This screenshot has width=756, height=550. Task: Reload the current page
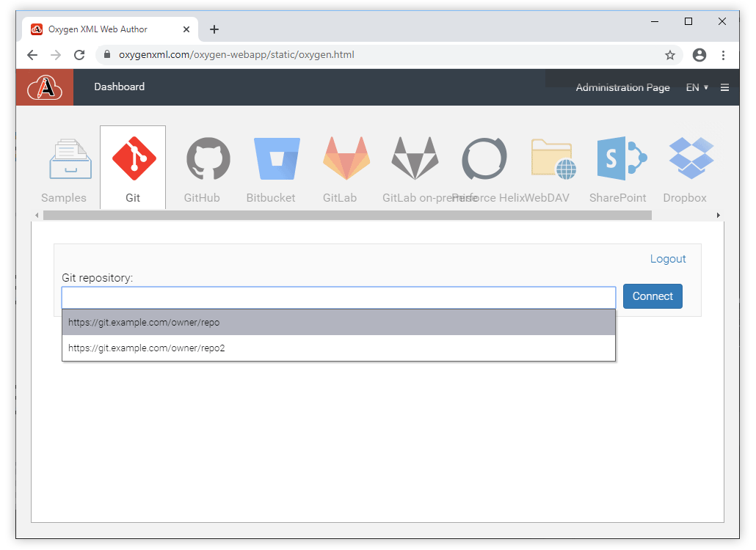click(x=79, y=55)
